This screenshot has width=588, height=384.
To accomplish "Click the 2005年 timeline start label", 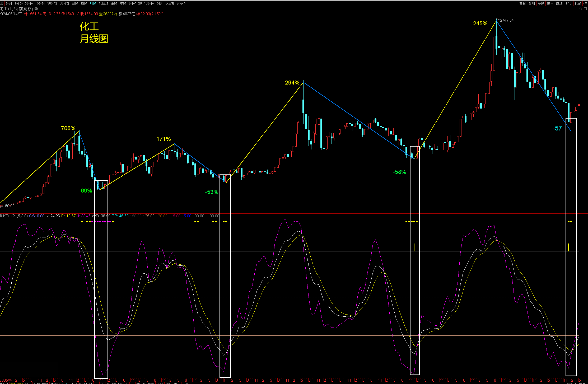I will (x=6, y=380).
